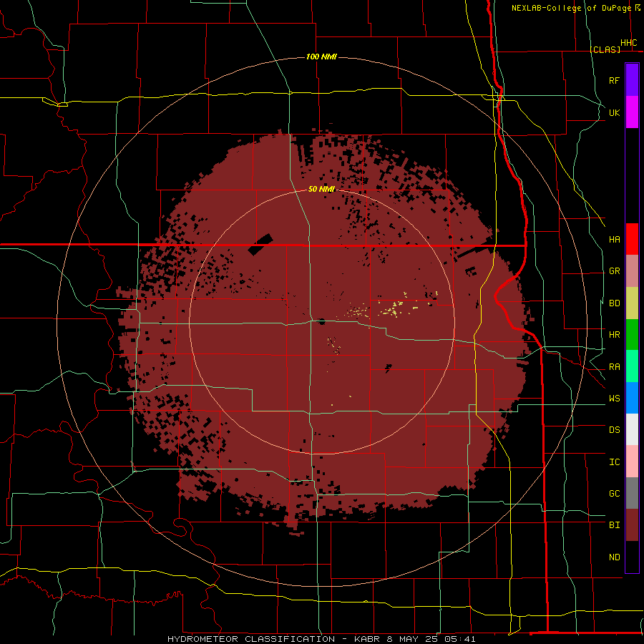The height and width of the screenshot is (644, 644).
Task: Click the GC gray legend swatch
Action: 632,493
